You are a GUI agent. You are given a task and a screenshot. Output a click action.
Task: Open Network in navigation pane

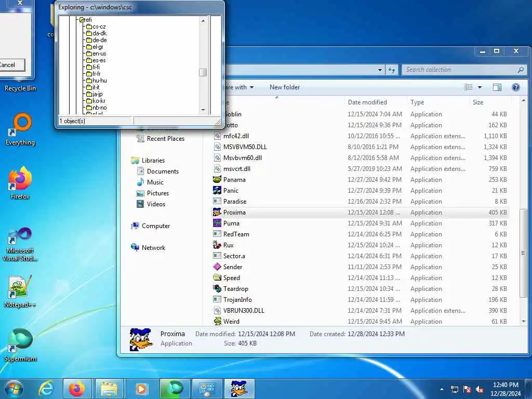point(148,248)
